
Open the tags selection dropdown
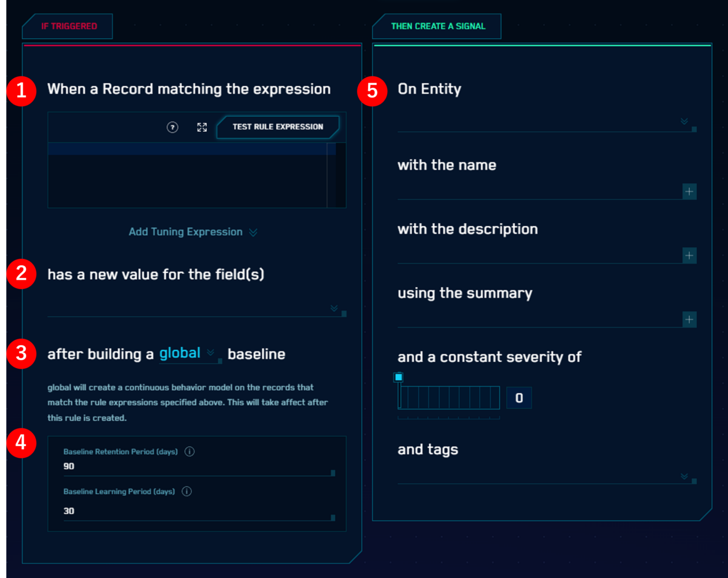point(684,475)
